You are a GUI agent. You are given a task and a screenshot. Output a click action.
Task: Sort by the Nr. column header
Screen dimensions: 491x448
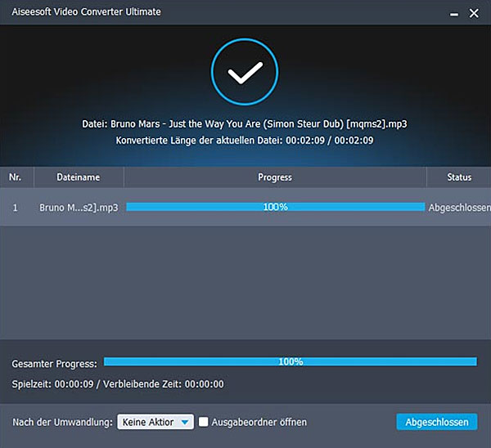pos(15,177)
